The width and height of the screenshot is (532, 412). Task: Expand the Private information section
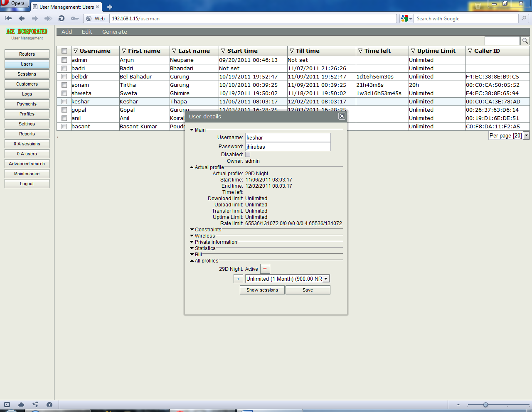(192, 242)
